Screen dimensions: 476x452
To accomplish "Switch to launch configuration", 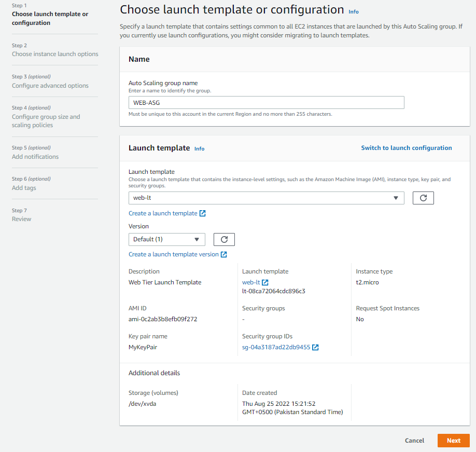I will pyautogui.click(x=406, y=148).
